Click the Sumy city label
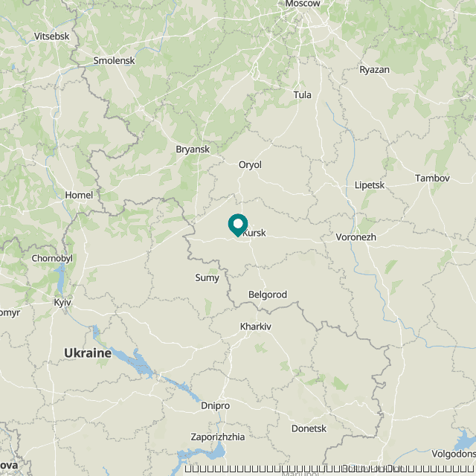The image size is (476, 476). tap(207, 278)
